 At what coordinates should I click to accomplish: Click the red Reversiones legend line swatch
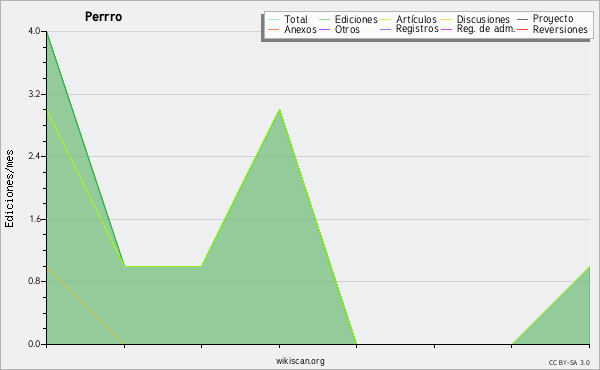[x=522, y=29]
